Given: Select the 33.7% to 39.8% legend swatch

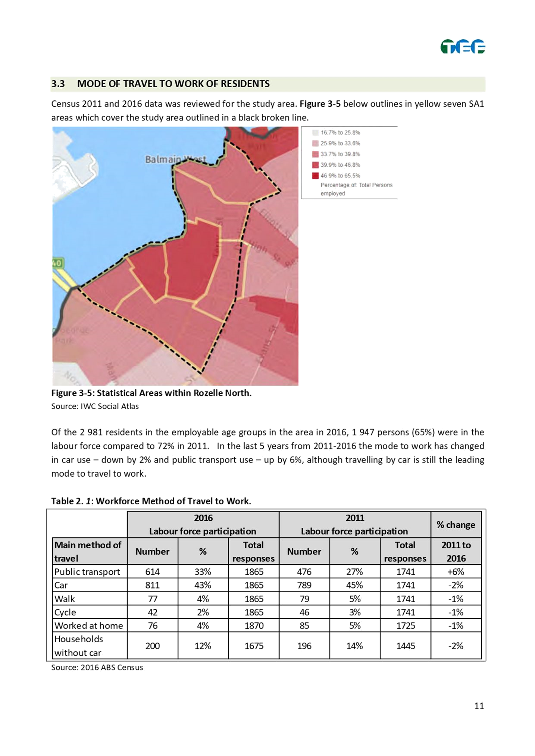Looking at the screenshot, I should (x=315, y=154).
